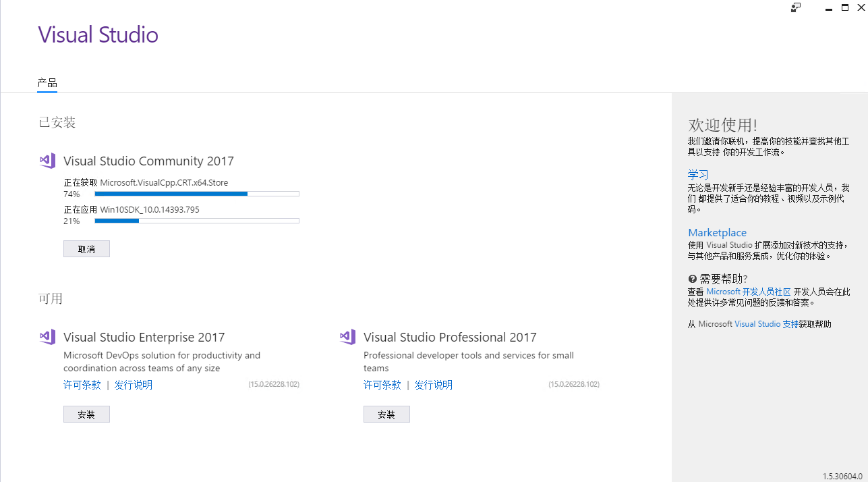Open the 学习 link in the sidebar

[697, 174]
